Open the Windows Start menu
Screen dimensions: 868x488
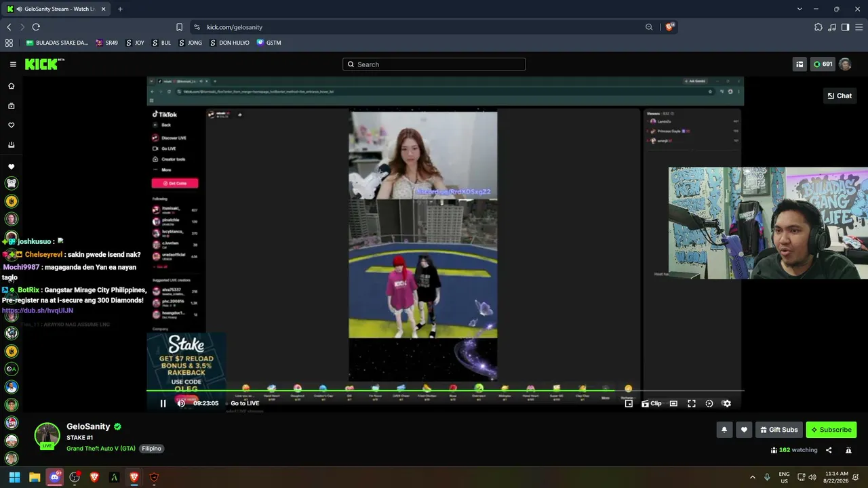[15, 477]
